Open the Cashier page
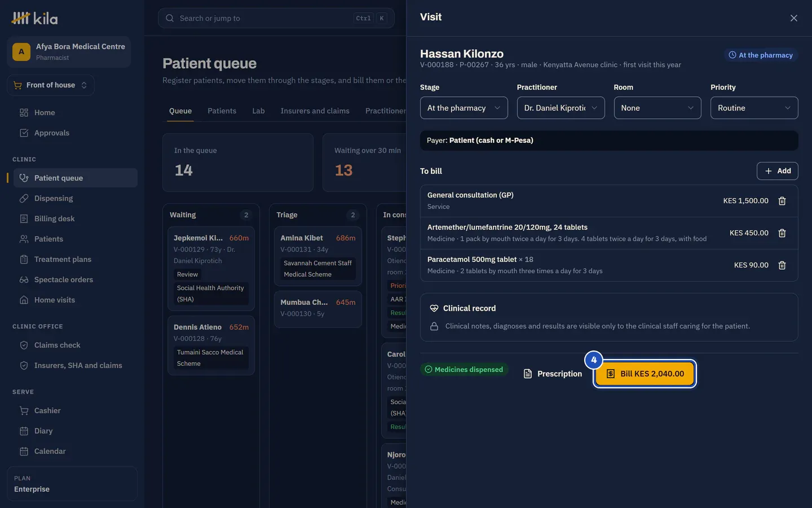The width and height of the screenshot is (812, 508). 75,410
